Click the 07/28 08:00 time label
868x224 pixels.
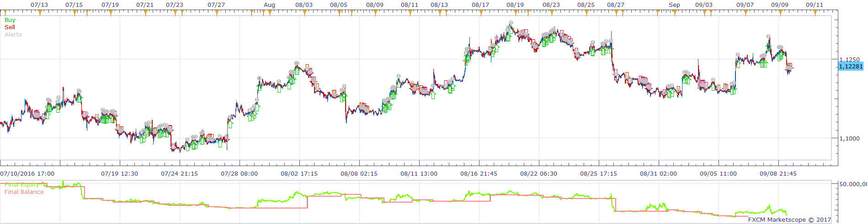tap(240, 174)
